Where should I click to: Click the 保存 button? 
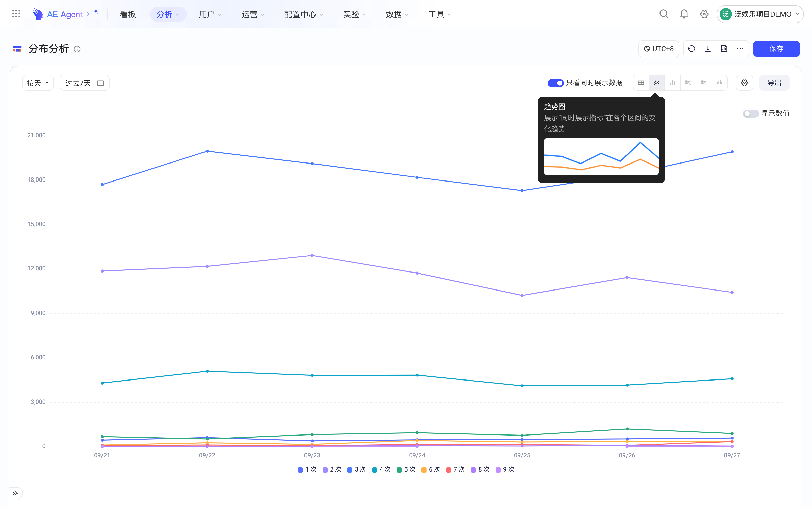[x=776, y=49]
